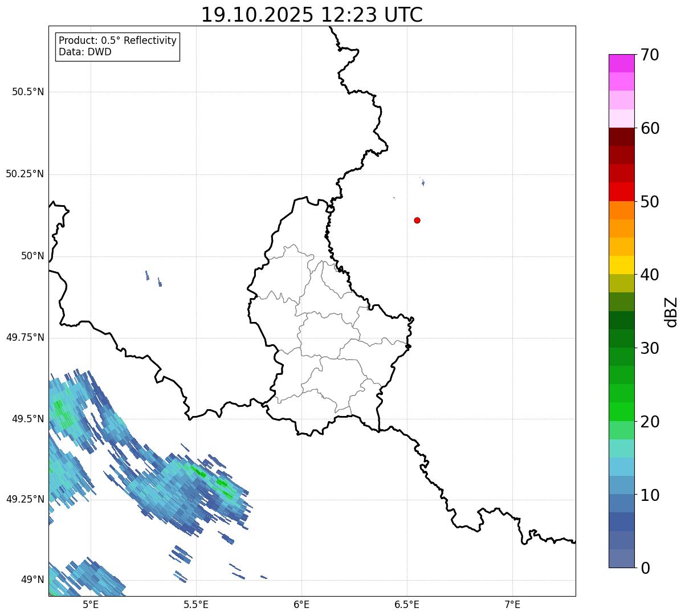Screen dimensions: 685x616
Task: Click the longitude label '7°E'
Action: click(512, 605)
